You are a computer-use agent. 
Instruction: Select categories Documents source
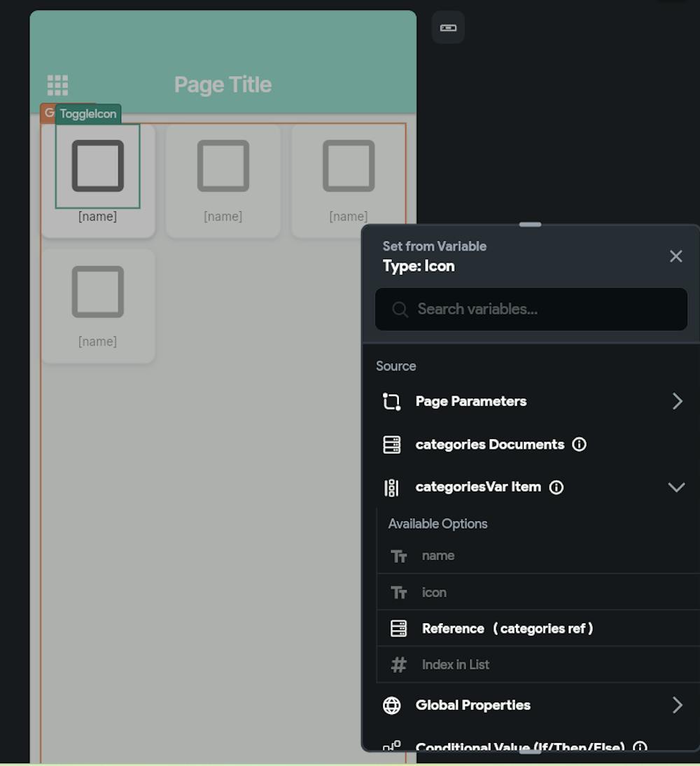(x=489, y=445)
